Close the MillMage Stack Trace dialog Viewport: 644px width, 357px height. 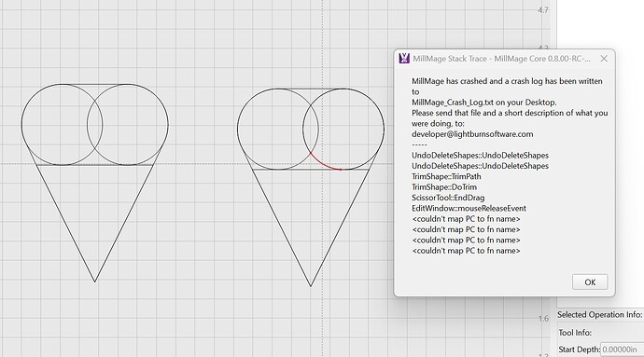[x=604, y=59]
